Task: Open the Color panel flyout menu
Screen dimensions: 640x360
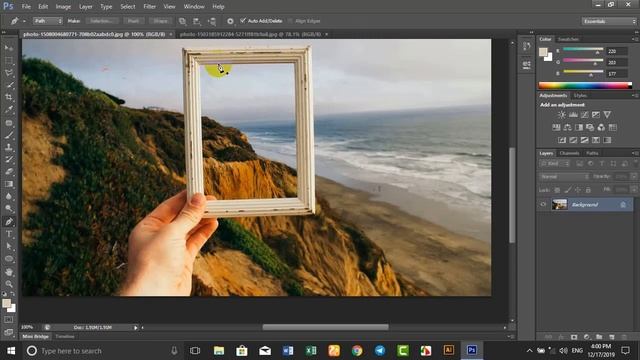Action: pos(634,39)
